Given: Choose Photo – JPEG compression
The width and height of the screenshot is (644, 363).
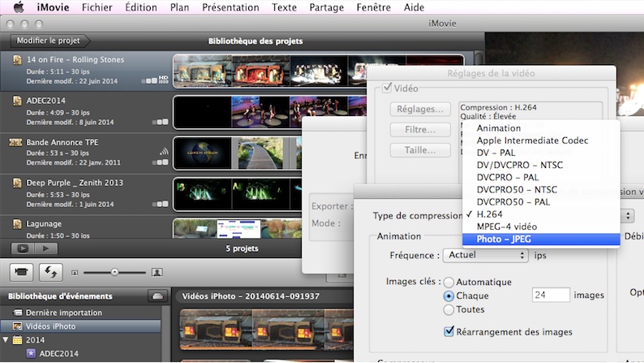Looking at the screenshot, I should (x=541, y=240).
